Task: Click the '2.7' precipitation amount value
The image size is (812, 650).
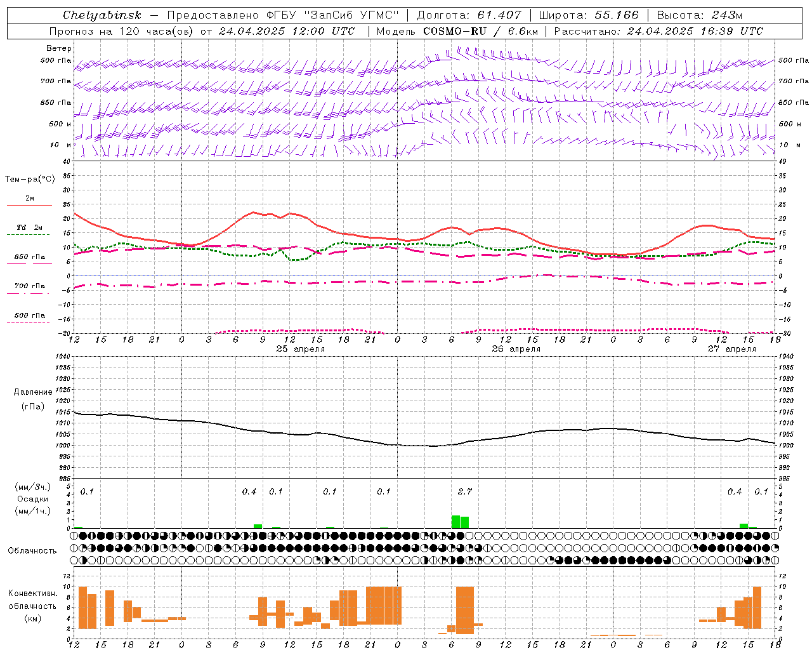Action: click(x=464, y=491)
